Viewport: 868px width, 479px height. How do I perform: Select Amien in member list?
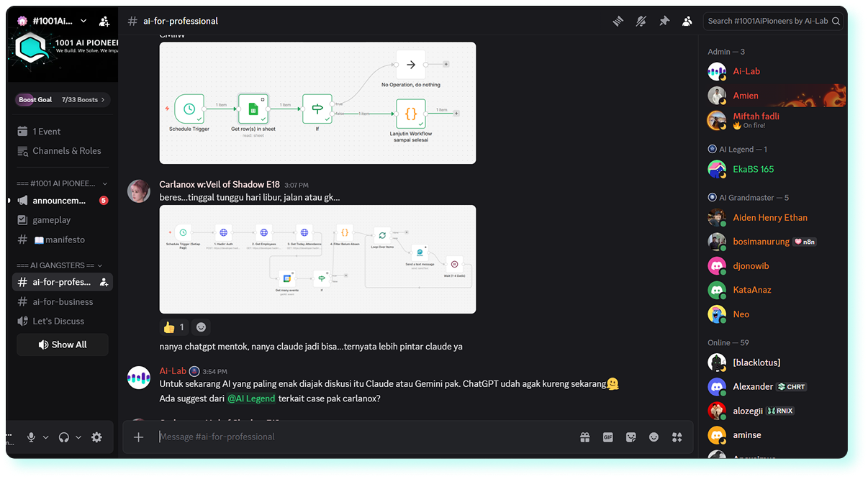point(773,96)
